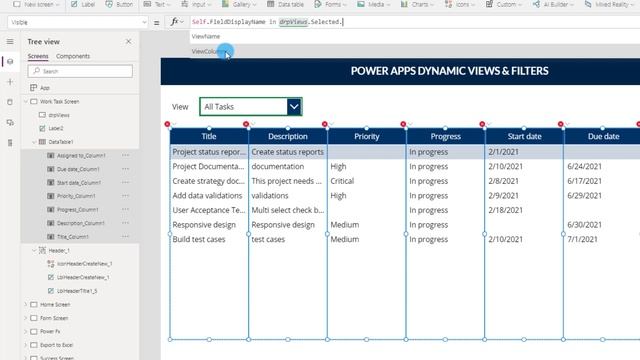Open the Text menu in the ribbon
Screen dimensions: 640x360
(x=157, y=4)
